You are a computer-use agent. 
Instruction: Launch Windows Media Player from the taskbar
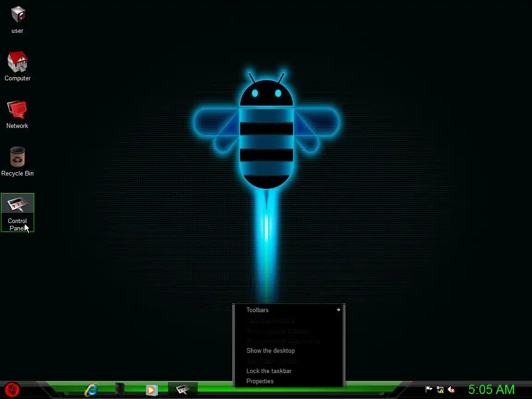click(151, 390)
